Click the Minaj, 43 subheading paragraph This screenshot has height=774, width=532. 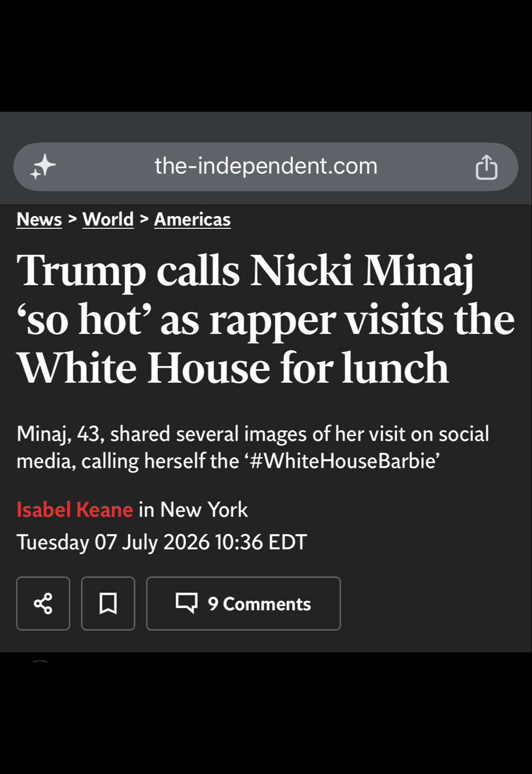click(x=253, y=447)
